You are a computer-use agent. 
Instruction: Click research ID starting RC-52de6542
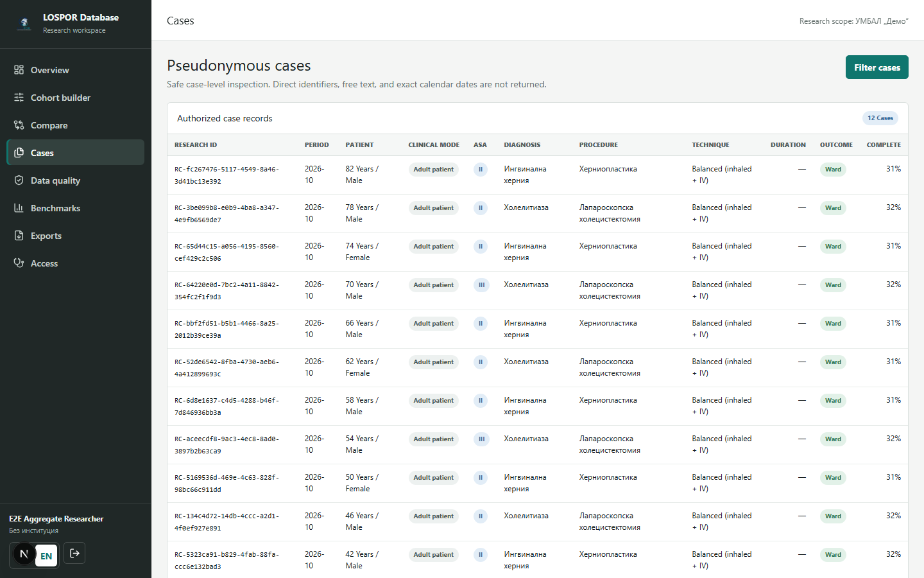click(227, 368)
